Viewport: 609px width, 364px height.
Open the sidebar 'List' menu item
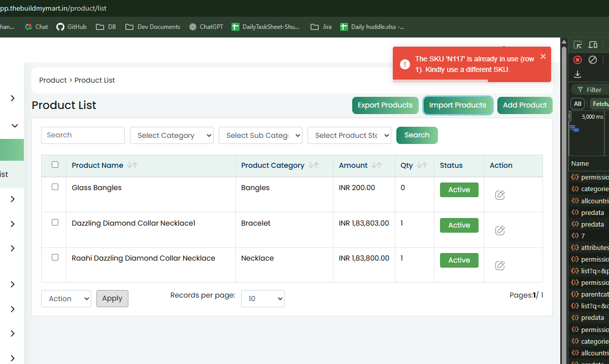[x=4, y=174]
